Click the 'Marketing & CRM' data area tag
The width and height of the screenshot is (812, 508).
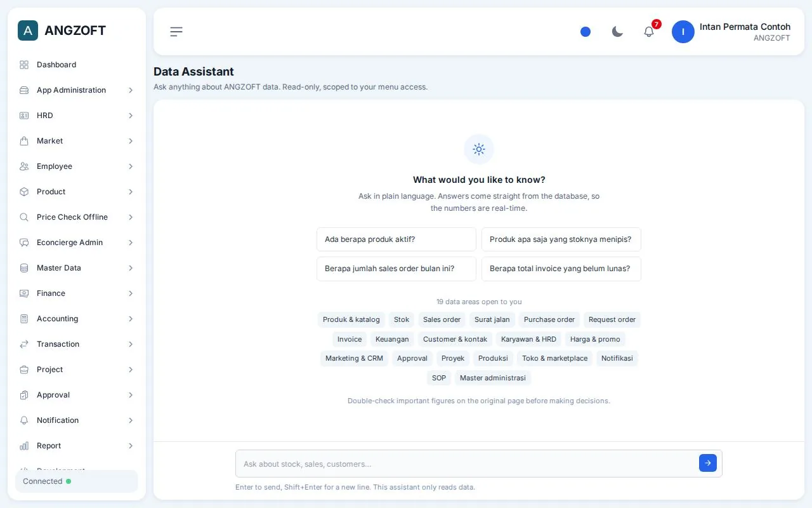(x=354, y=358)
